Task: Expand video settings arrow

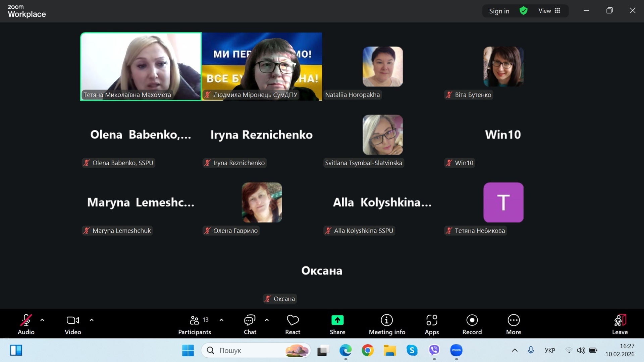Action: [92, 320]
